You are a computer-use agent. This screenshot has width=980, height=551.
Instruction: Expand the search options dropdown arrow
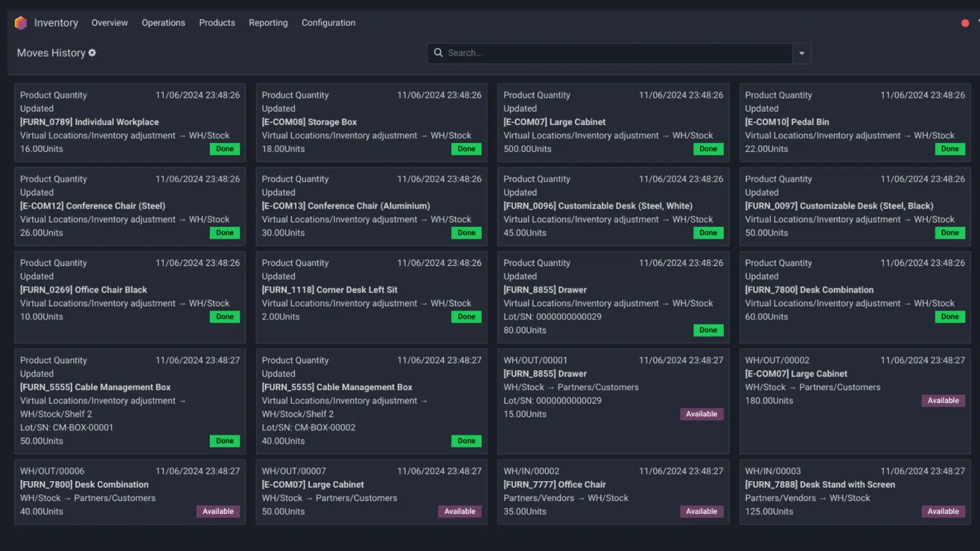click(x=801, y=53)
